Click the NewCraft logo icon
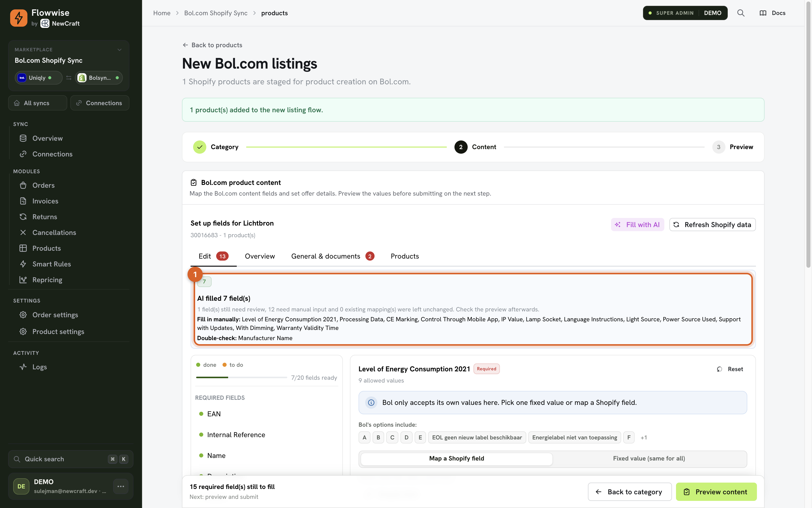The height and width of the screenshot is (508, 812). click(x=45, y=24)
